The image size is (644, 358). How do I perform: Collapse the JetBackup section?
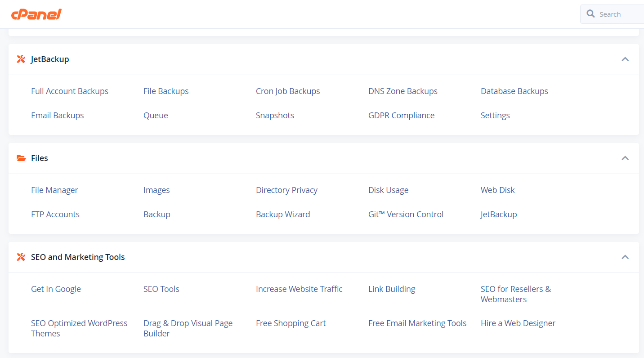click(625, 59)
